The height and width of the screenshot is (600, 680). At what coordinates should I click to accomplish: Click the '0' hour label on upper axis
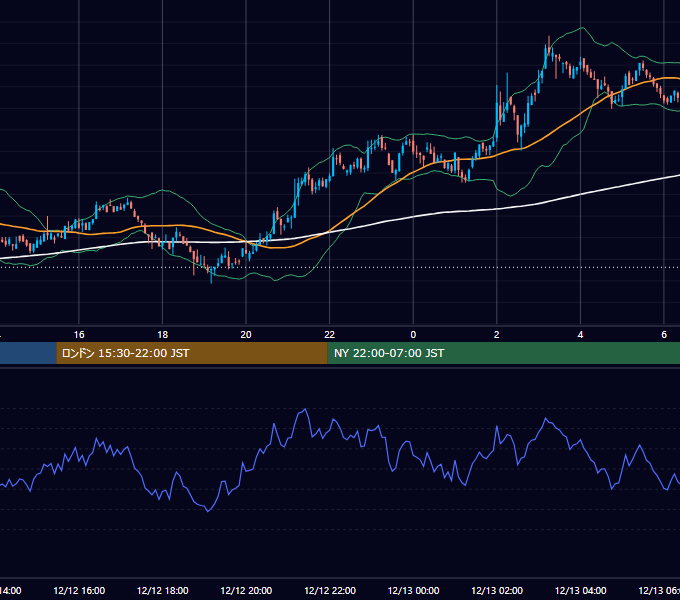click(x=413, y=335)
